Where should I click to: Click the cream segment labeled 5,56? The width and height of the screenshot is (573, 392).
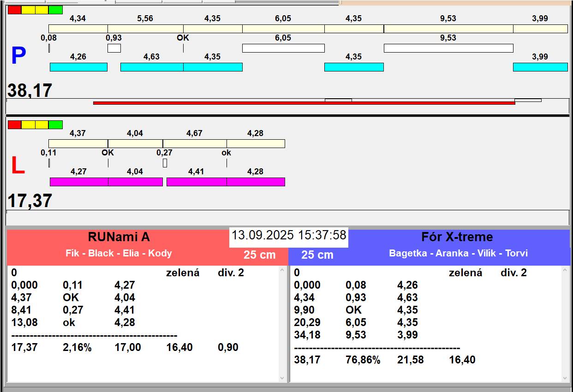(x=145, y=29)
